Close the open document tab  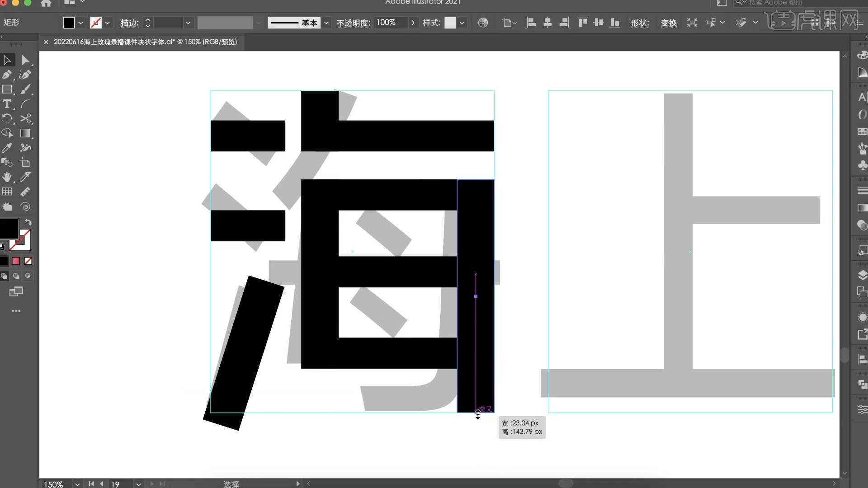(46, 42)
